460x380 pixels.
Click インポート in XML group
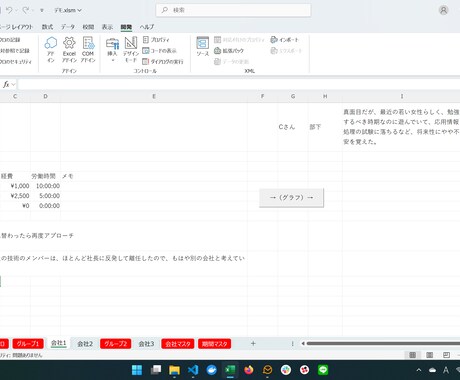pos(284,40)
